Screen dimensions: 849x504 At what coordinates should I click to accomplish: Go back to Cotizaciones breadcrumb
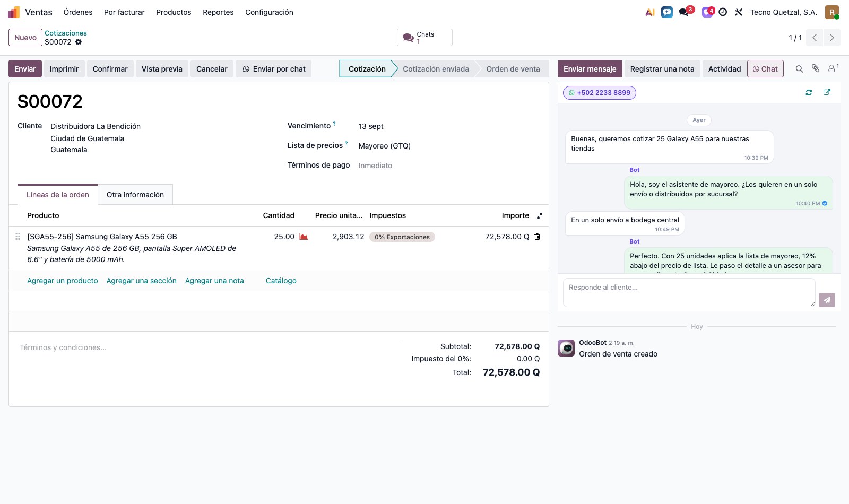pyautogui.click(x=66, y=33)
